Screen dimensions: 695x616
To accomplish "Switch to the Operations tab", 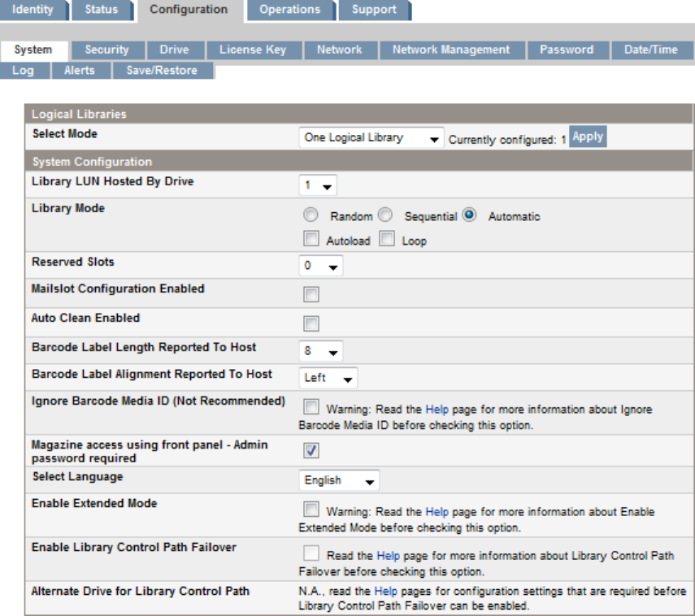I will point(289,10).
